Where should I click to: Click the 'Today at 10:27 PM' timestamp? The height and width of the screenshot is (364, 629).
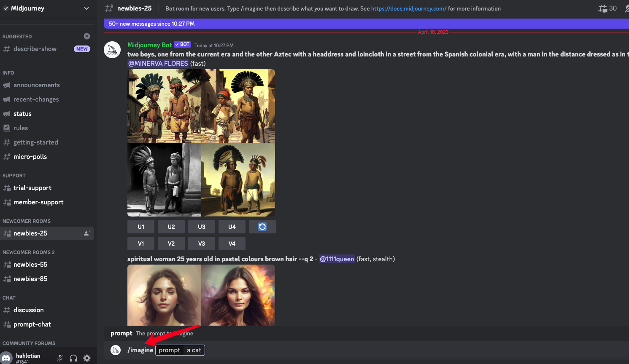pos(214,45)
